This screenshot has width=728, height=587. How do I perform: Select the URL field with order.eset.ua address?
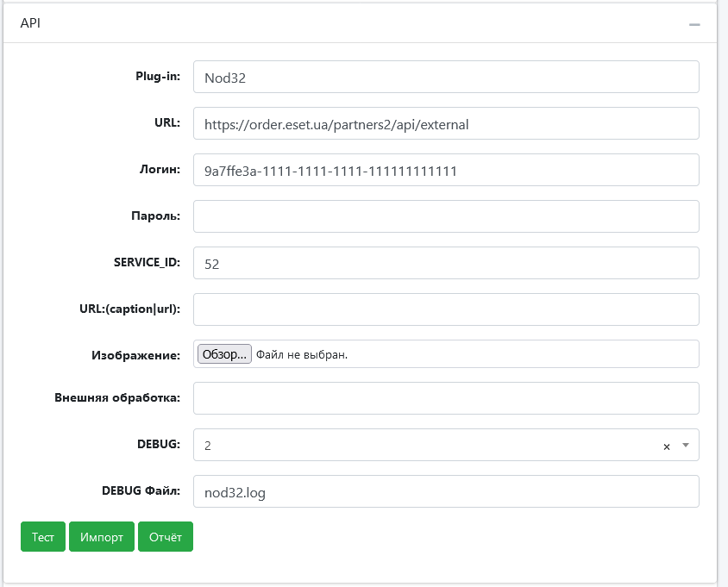pos(446,123)
